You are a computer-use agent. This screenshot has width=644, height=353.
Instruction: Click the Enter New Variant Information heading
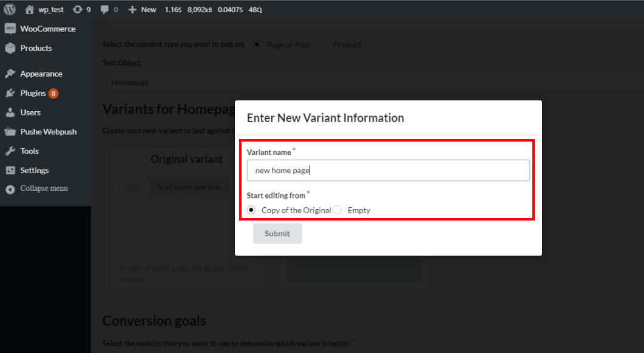325,118
